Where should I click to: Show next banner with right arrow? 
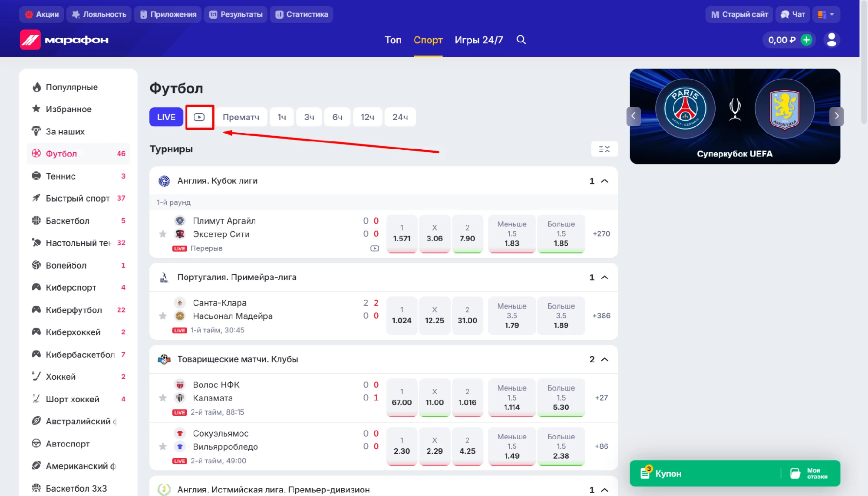click(836, 116)
